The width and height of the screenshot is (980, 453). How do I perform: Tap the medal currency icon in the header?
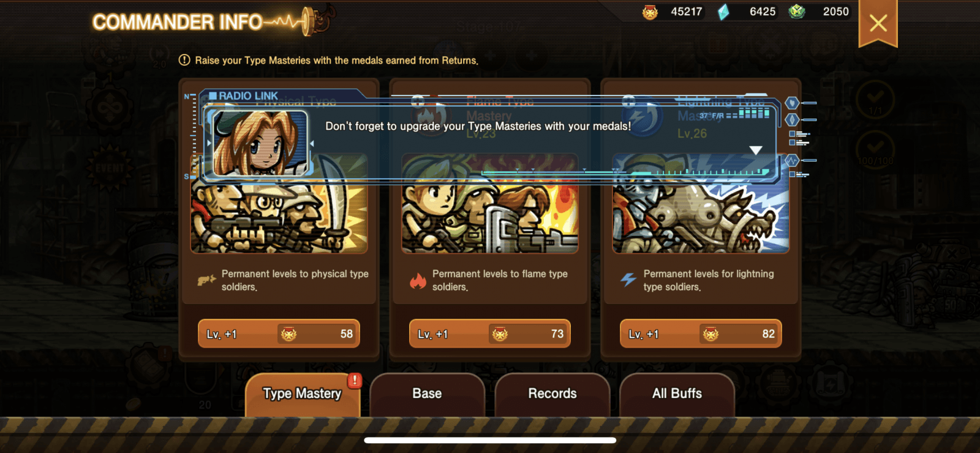(x=650, y=12)
